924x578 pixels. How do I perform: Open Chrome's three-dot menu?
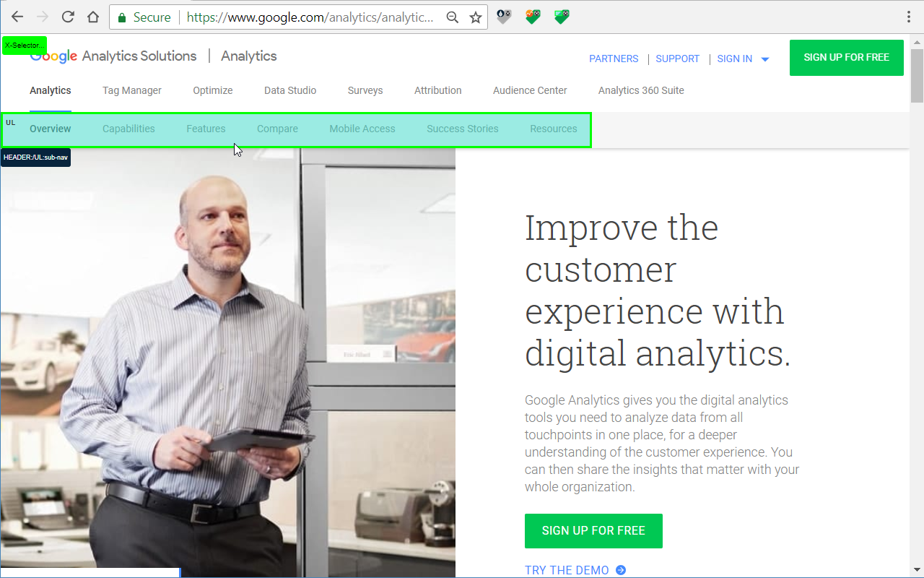(909, 17)
